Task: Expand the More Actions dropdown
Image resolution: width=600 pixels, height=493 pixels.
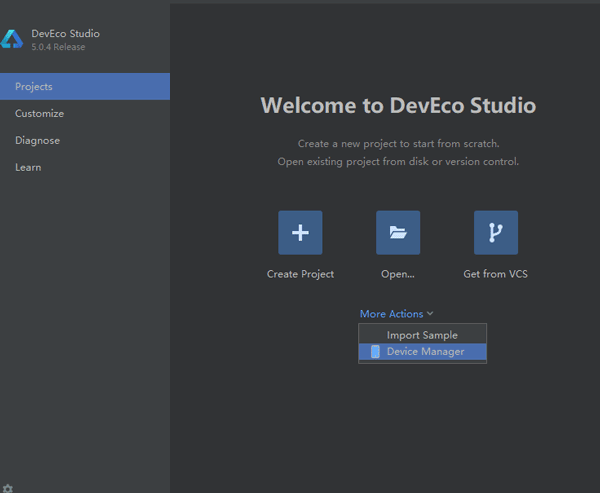Action: [x=392, y=314]
